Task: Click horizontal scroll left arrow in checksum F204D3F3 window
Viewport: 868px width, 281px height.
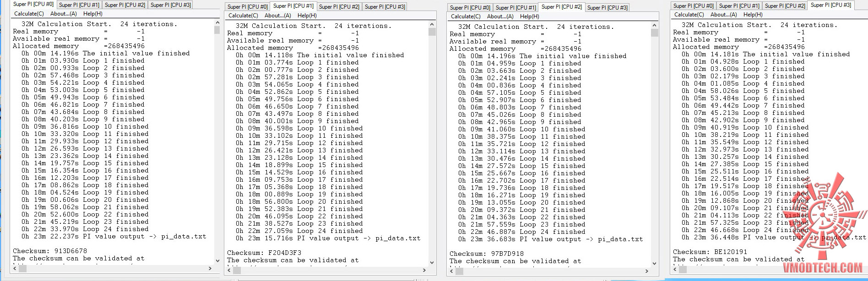Action: point(229,270)
